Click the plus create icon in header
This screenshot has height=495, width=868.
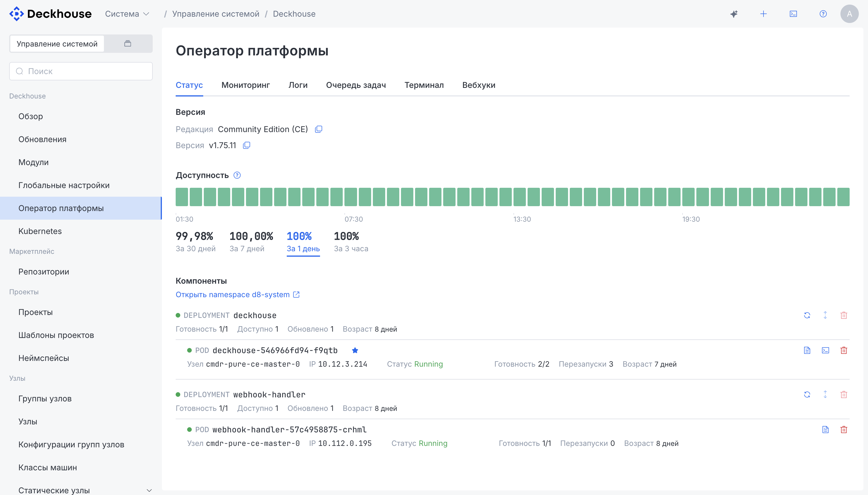pos(763,14)
